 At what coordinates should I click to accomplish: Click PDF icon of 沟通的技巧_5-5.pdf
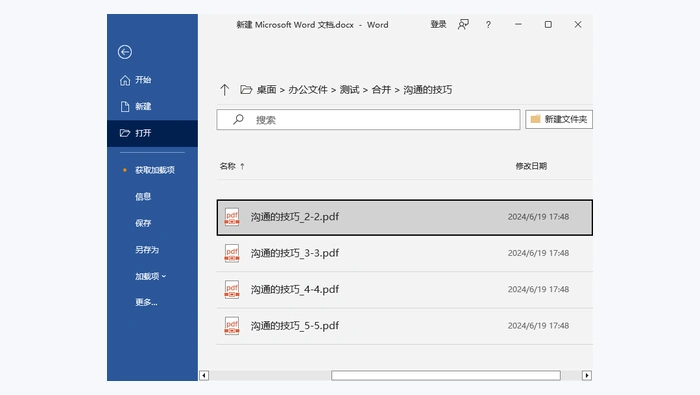(232, 325)
